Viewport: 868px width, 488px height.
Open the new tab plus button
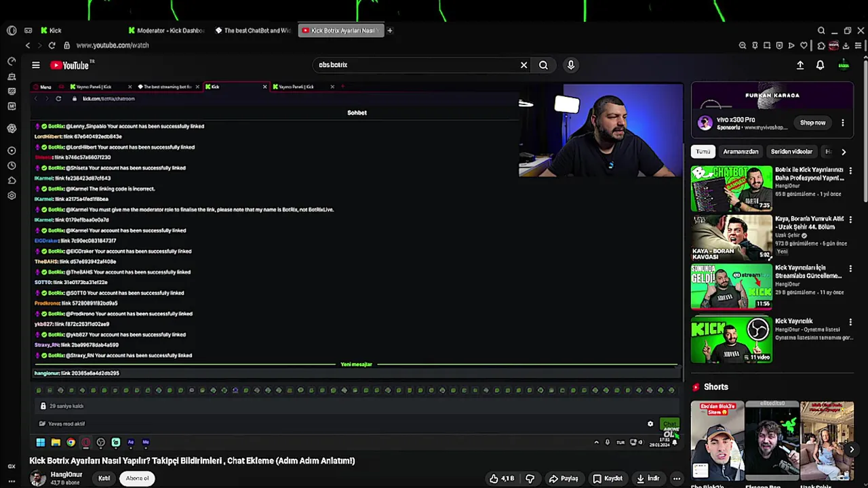390,30
